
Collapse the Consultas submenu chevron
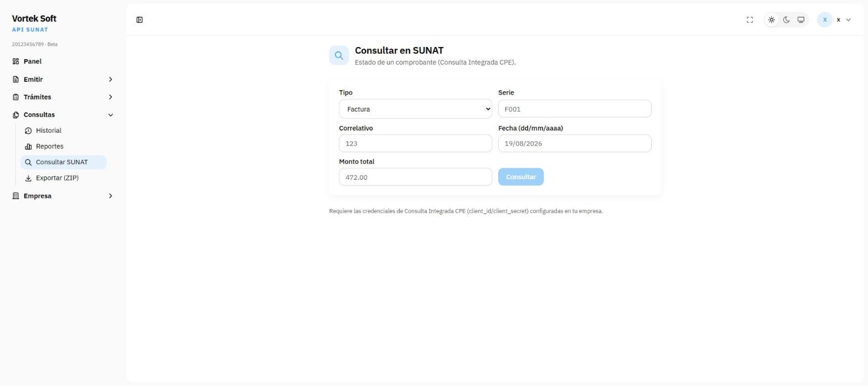(x=110, y=115)
